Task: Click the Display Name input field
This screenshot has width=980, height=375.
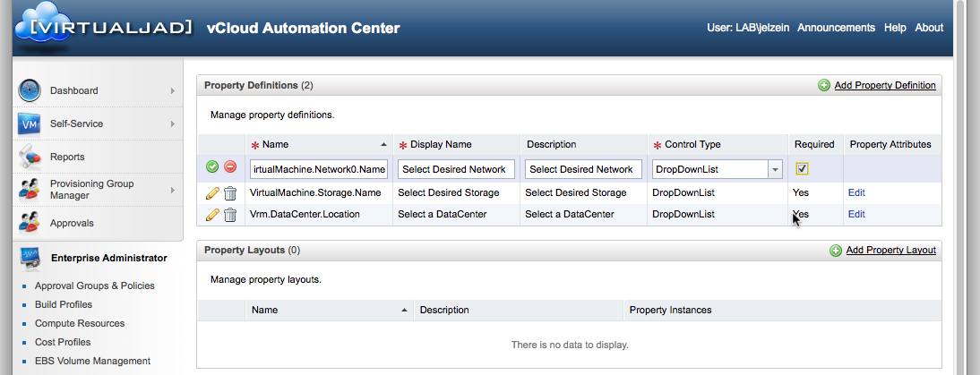Action: [456, 169]
